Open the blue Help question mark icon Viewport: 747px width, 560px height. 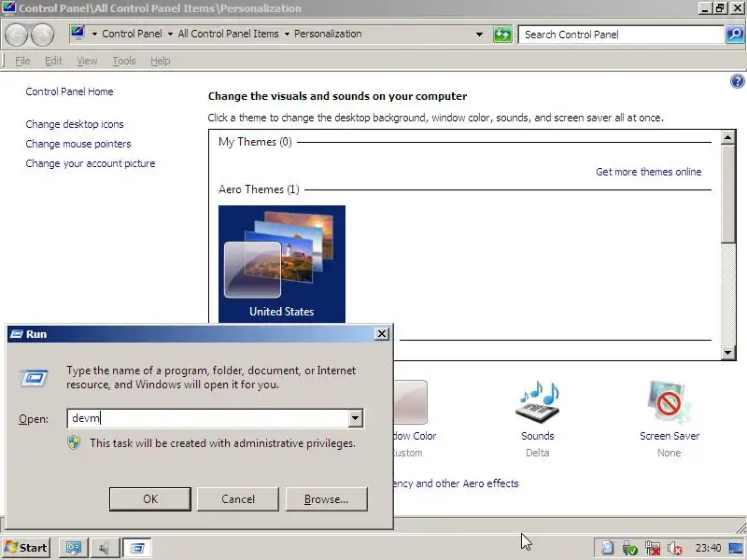(x=737, y=81)
